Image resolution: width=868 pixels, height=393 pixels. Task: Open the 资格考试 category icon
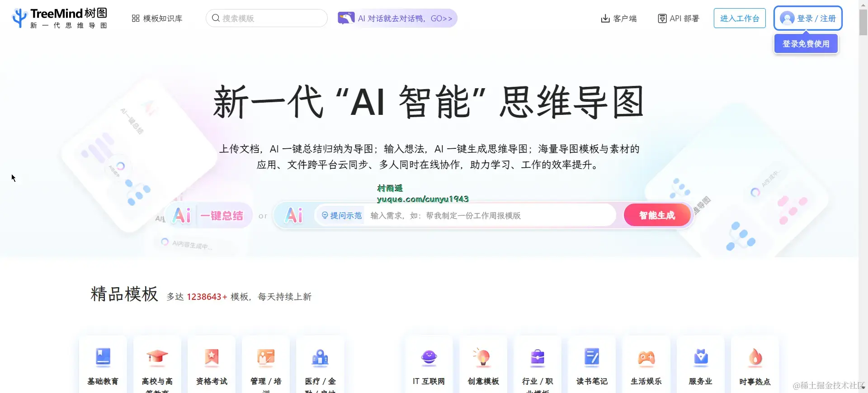coord(212,357)
